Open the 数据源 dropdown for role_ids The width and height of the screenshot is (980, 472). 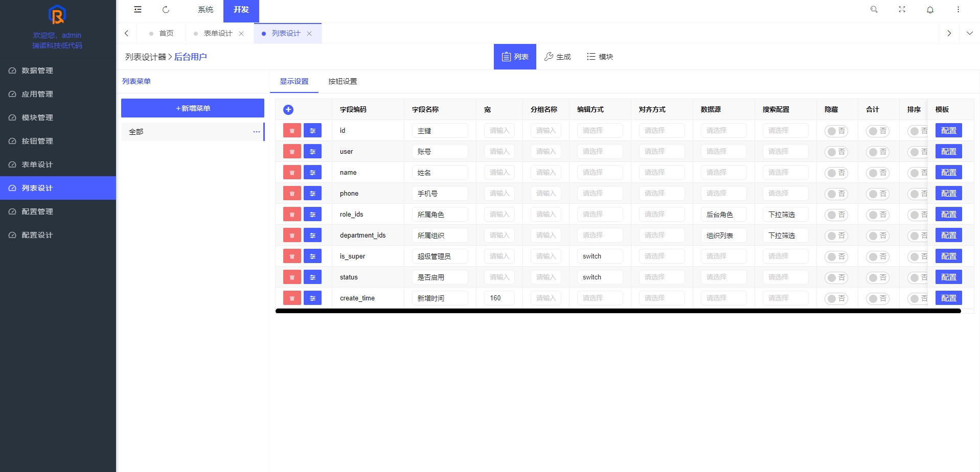pyautogui.click(x=723, y=215)
